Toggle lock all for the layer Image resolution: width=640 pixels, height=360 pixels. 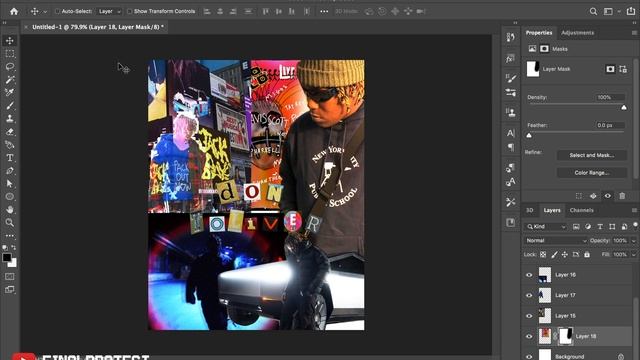[587, 254]
